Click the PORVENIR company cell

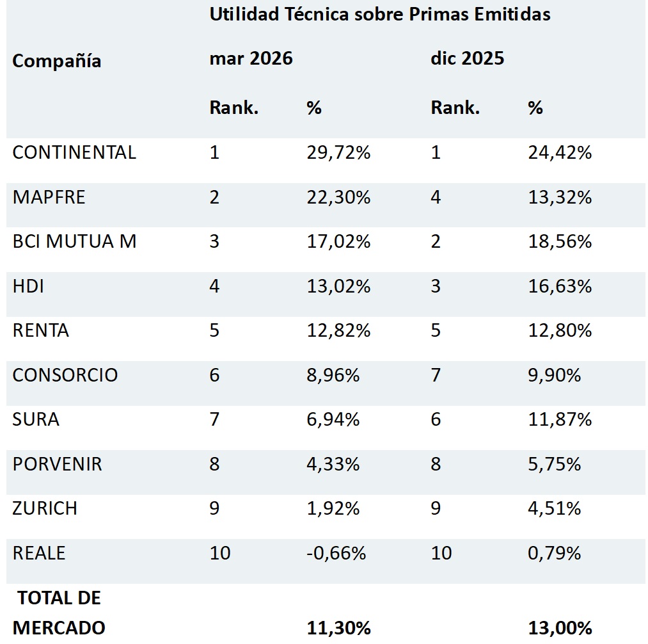coord(57,464)
